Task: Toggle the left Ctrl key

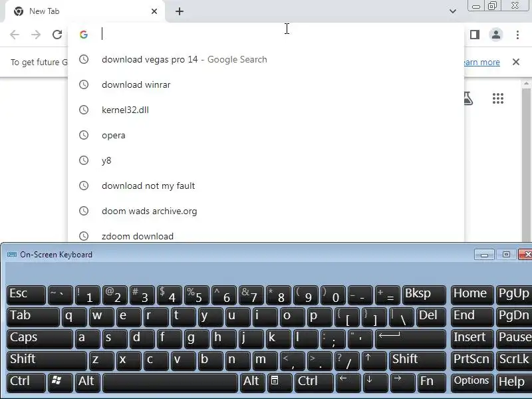Action: (26, 383)
